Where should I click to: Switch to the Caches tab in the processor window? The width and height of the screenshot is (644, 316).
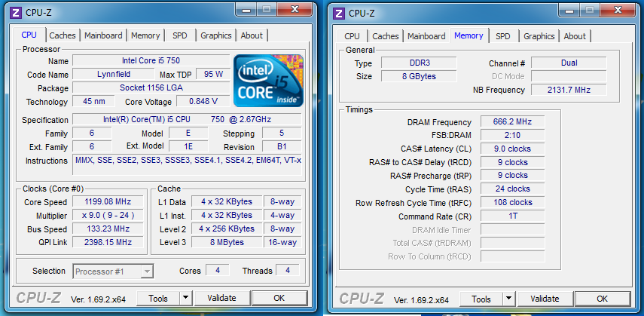63,35
